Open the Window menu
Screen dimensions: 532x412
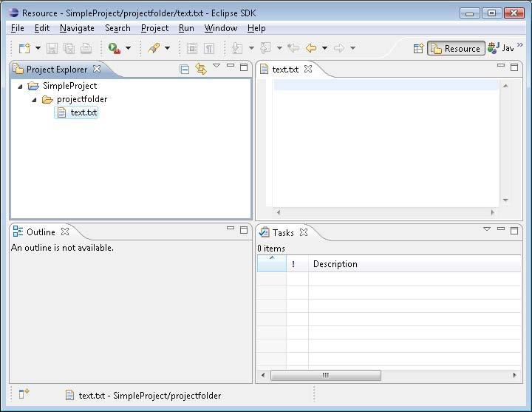[x=221, y=28]
